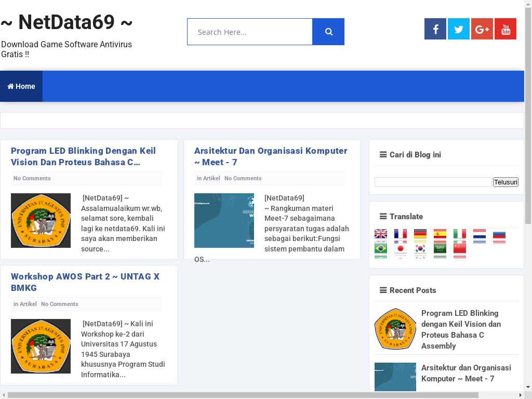Open the Workshop AWOS post thumbnail
This screenshot has width=532, height=399.
[x=41, y=346]
